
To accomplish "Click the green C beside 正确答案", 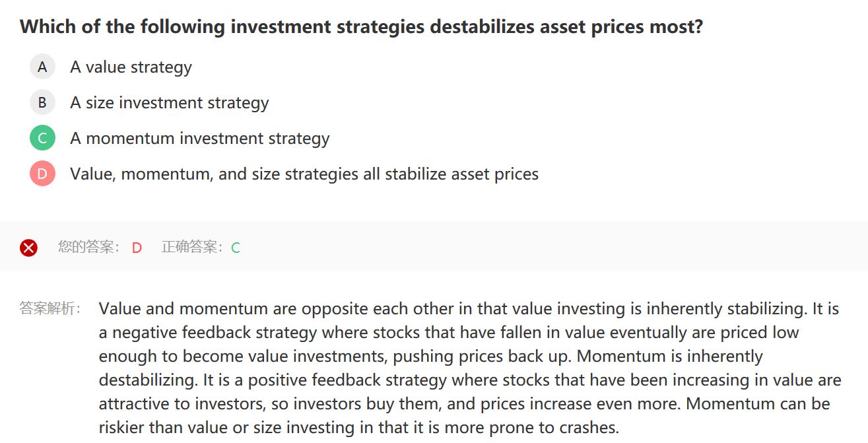I will [x=236, y=248].
